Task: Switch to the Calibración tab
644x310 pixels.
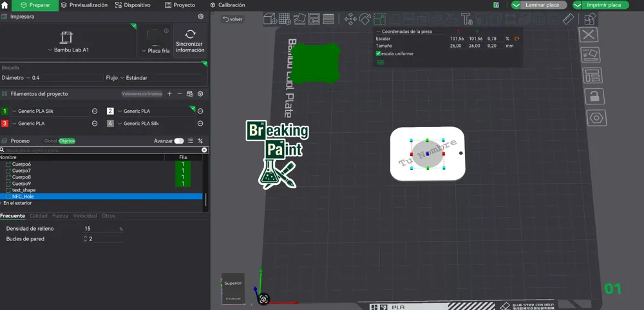Action: 227,5
